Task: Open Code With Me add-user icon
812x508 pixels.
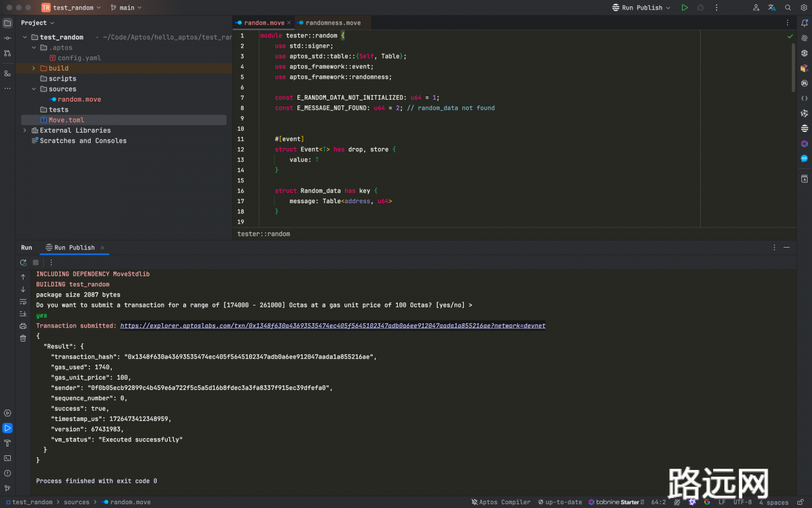Action: (756, 8)
